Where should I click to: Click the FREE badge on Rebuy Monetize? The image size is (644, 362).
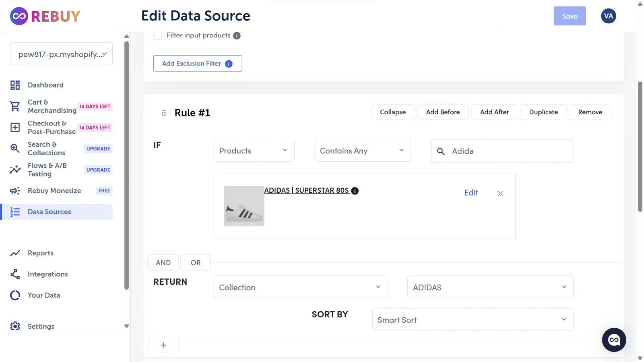click(104, 191)
